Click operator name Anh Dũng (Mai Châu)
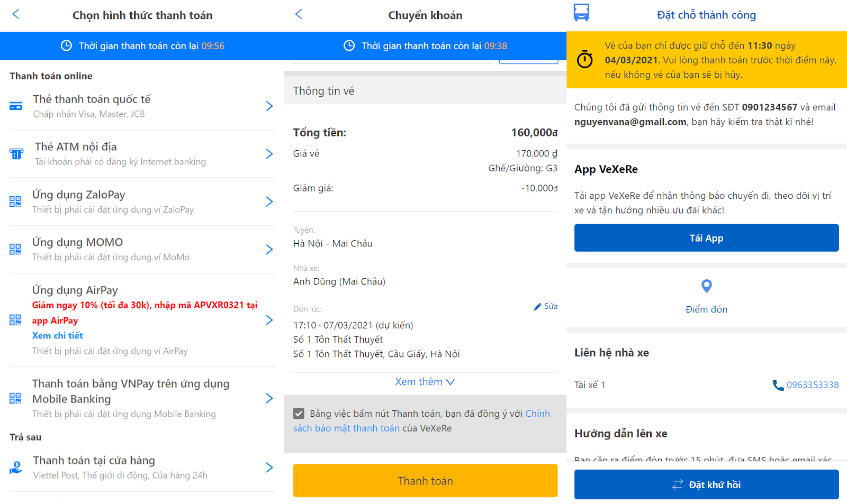Screen dimensions: 847x504 (x=339, y=282)
